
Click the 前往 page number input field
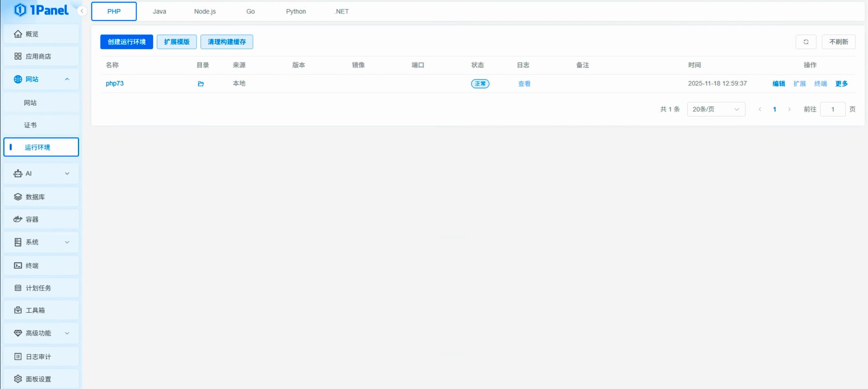[x=832, y=109]
